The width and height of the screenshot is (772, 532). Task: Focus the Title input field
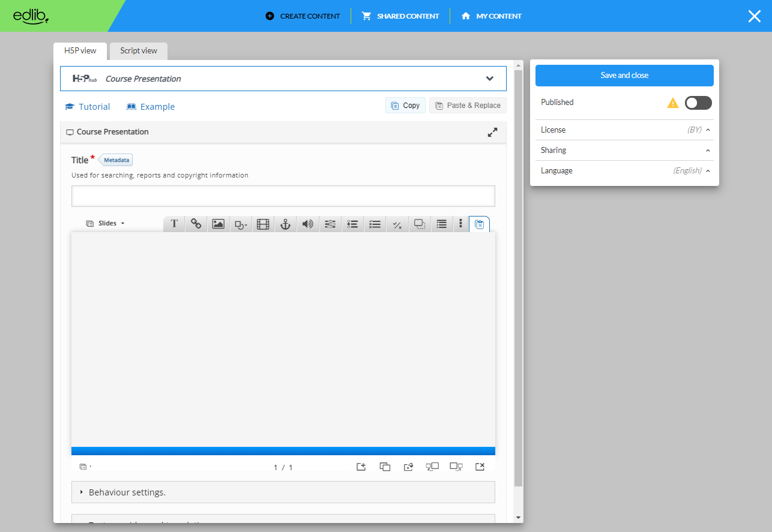283,196
